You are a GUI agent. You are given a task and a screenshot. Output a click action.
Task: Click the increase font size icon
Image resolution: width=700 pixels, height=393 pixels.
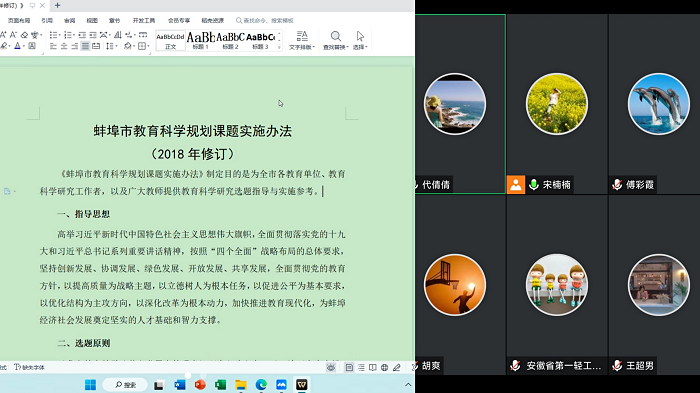tap(3, 35)
